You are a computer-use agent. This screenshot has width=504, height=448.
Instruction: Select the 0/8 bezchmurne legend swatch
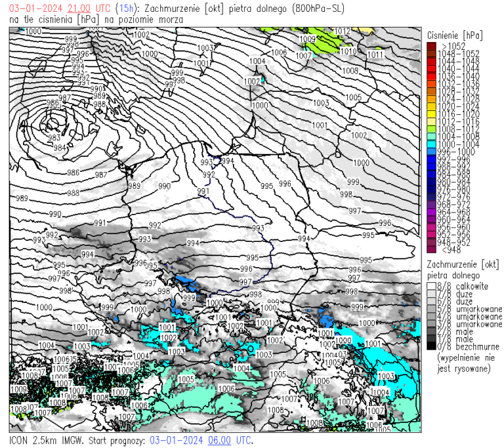pyautogui.click(x=430, y=346)
